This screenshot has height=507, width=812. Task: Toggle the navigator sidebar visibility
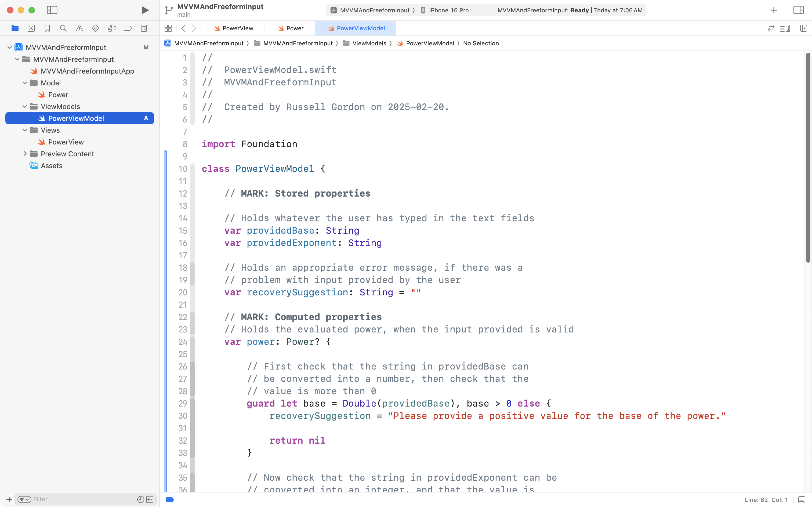coord(52,10)
